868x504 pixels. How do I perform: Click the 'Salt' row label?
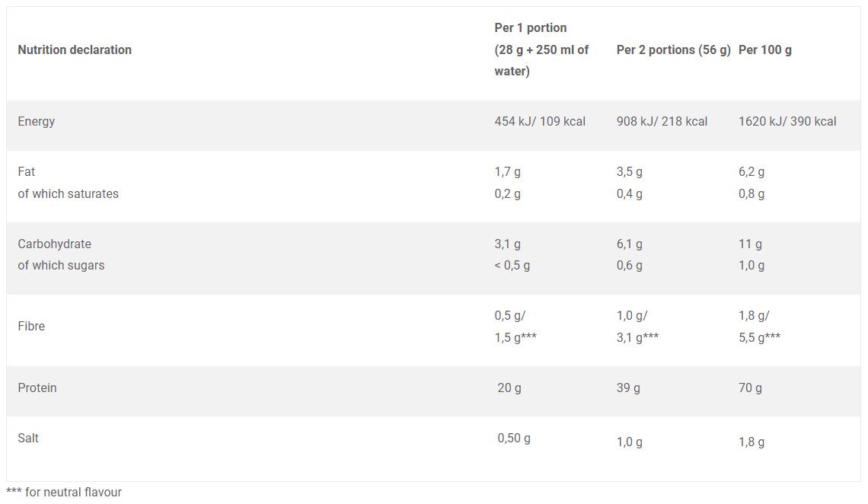point(28,439)
